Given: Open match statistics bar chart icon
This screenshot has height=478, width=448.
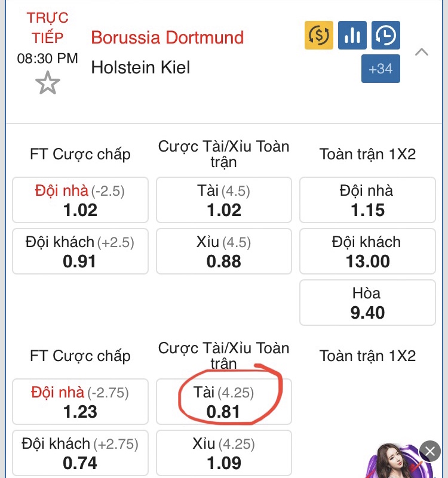Looking at the screenshot, I should tap(352, 35).
